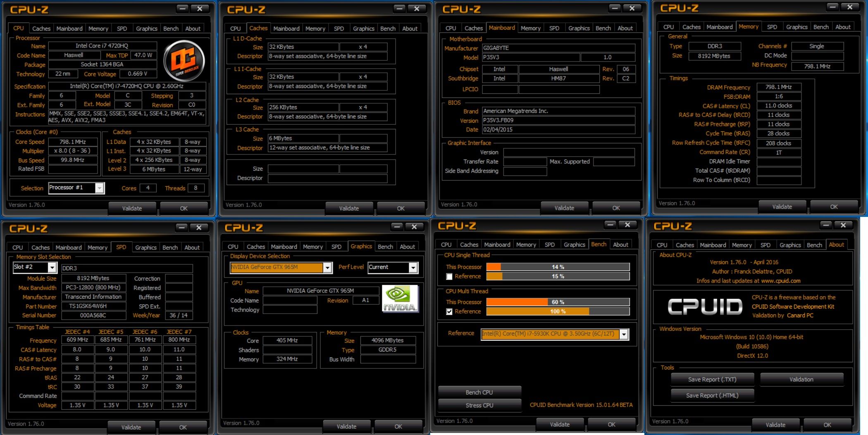Click the CAS# Latency 11.0 clocks value
This screenshot has width=868, height=435.
779,106
